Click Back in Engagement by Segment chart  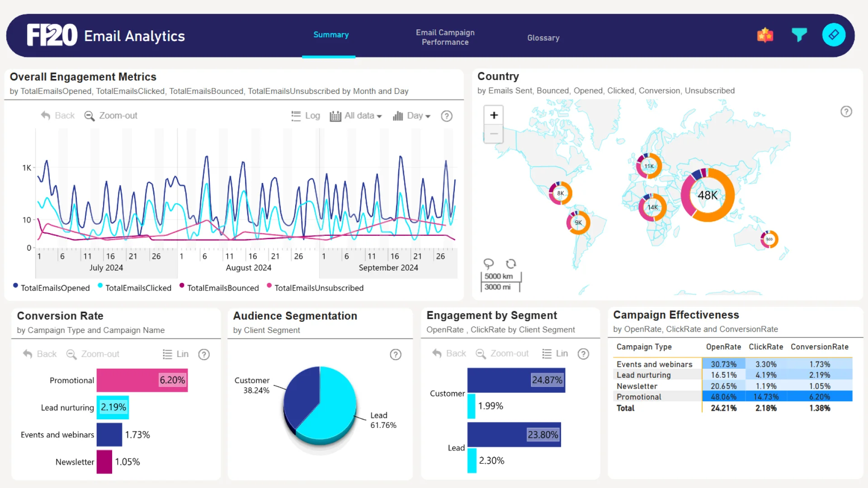(449, 354)
